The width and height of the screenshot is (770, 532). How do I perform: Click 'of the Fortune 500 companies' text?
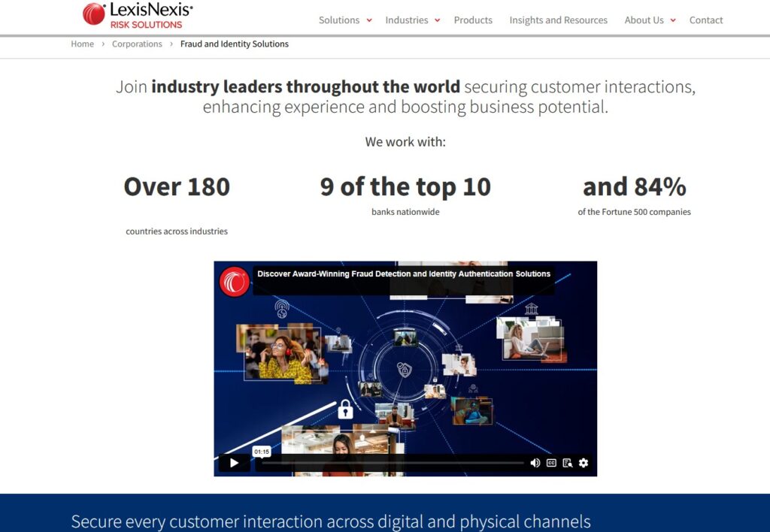click(634, 212)
